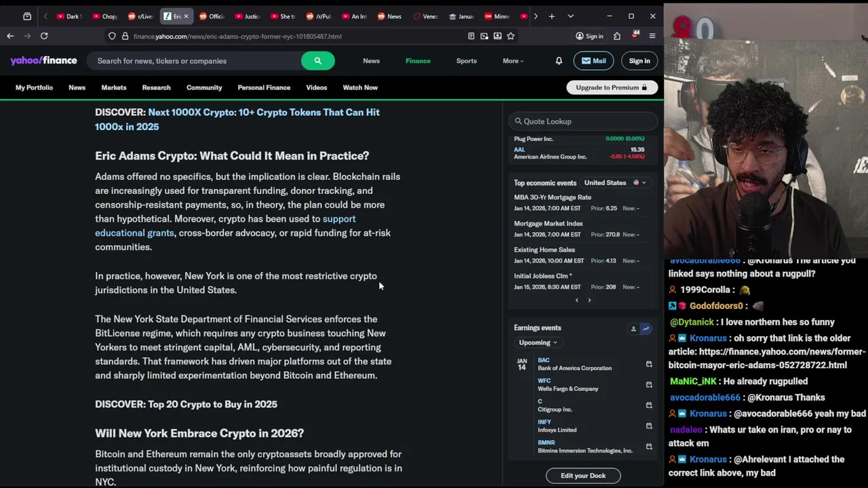The width and height of the screenshot is (868, 488).
Task: Show previous economic events page arrow
Action: pyautogui.click(x=577, y=300)
